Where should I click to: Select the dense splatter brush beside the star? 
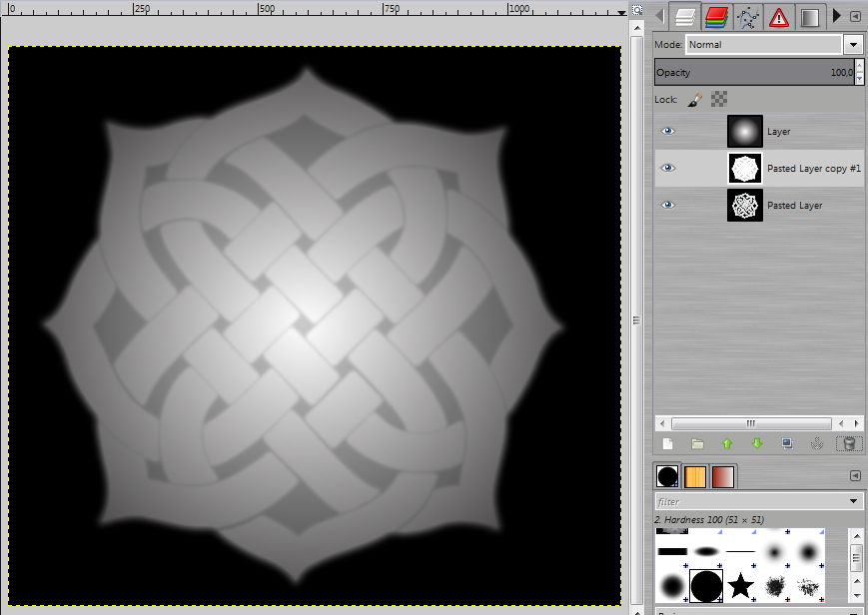pyautogui.click(x=775, y=587)
